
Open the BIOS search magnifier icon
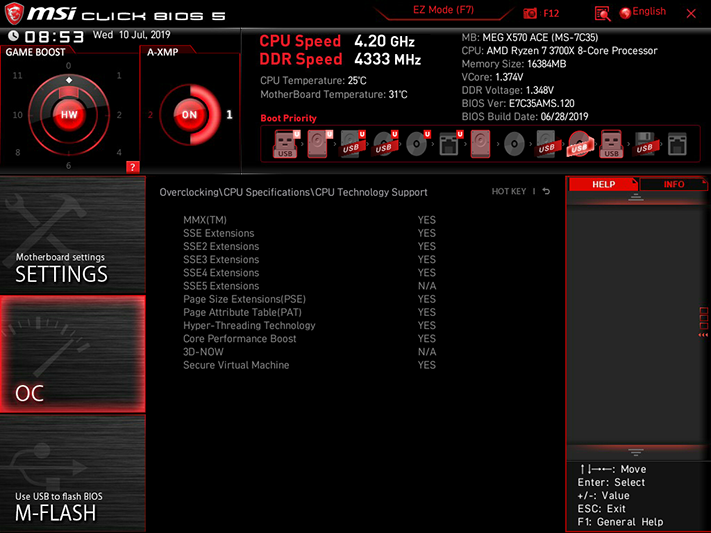[602, 14]
